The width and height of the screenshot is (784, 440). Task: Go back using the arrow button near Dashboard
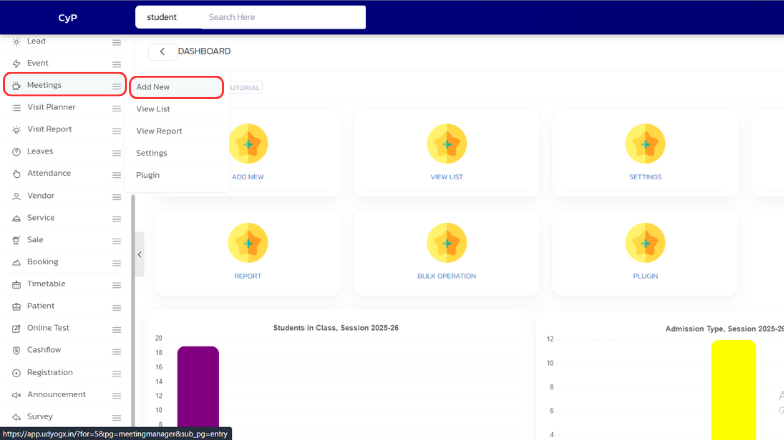coord(162,51)
